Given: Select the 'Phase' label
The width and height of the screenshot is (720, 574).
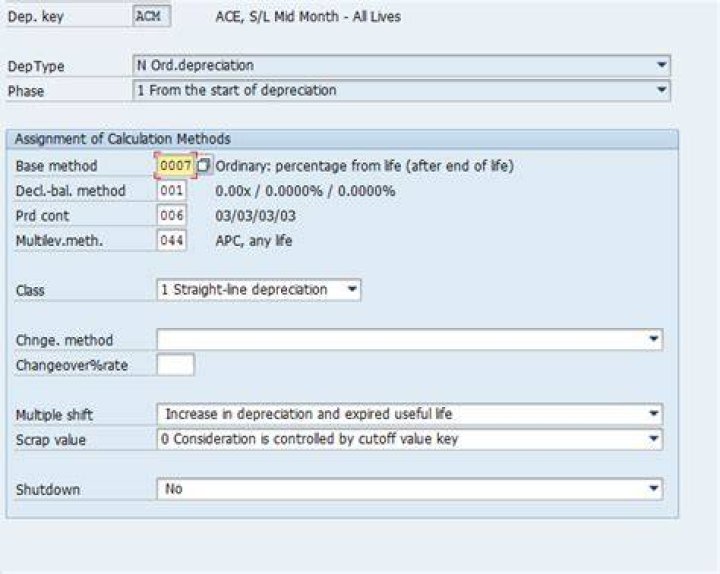Looking at the screenshot, I should point(26,91).
